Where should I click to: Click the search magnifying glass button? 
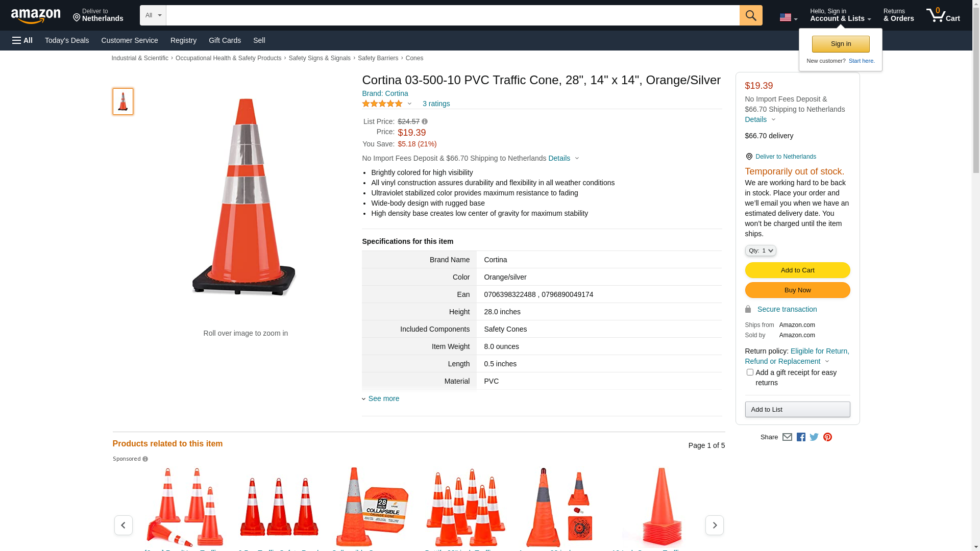[750, 15]
